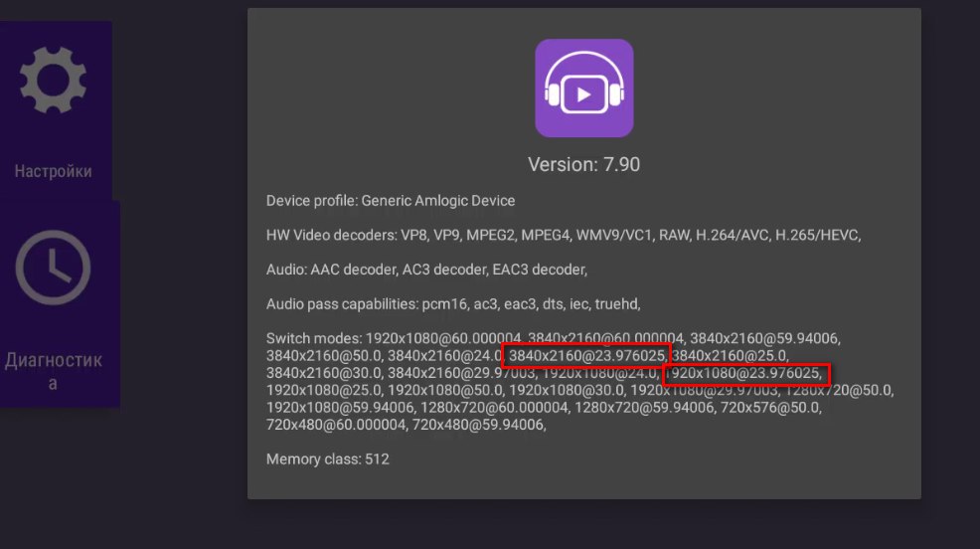The image size is (980, 549).
Task: Open the Настройки gear icon
Action: pos(53,80)
